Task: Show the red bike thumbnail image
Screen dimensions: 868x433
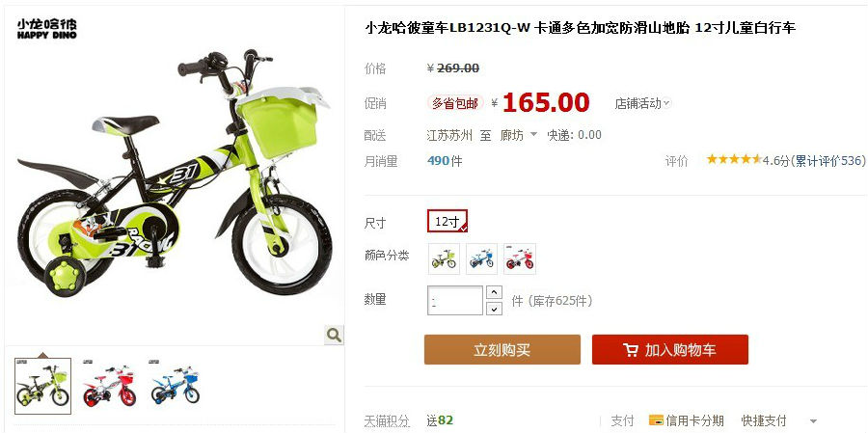Action: click(109, 386)
